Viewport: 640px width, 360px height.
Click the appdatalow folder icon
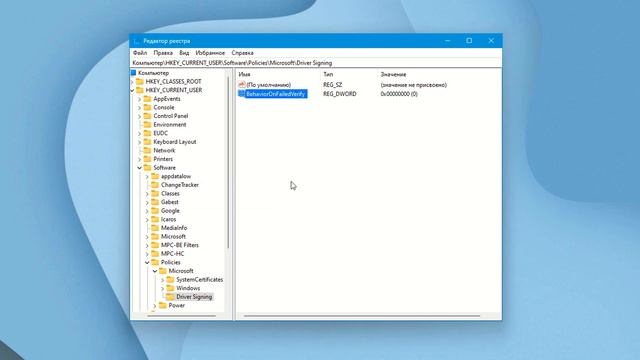(x=155, y=176)
